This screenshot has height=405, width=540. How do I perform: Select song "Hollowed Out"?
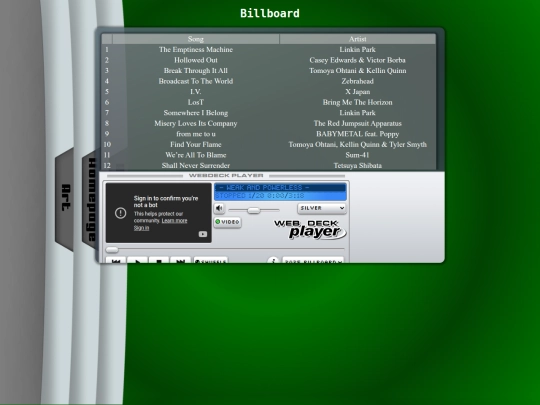click(x=196, y=60)
